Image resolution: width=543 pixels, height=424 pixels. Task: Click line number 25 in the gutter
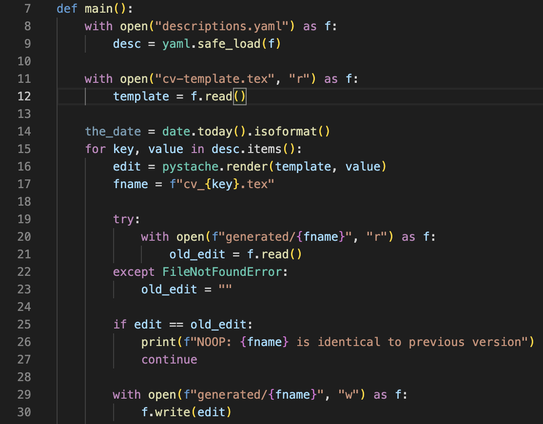click(x=24, y=325)
